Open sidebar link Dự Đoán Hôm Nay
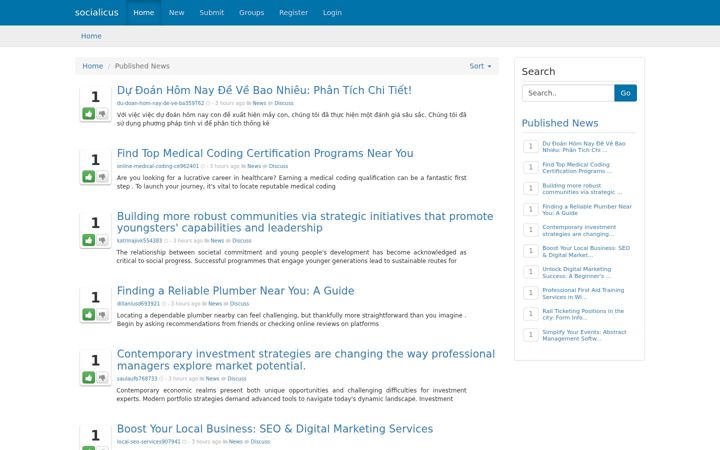This screenshot has height=450, width=720. [584, 146]
